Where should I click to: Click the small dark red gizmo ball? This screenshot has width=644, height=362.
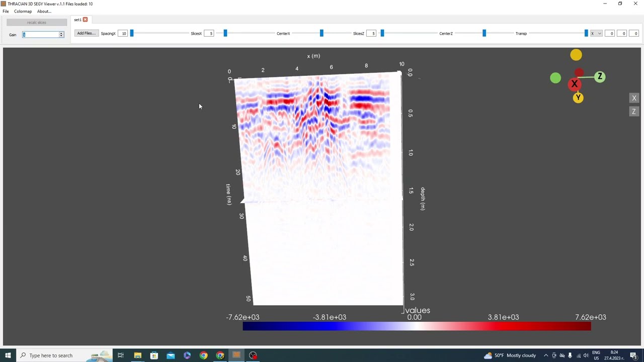click(x=579, y=73)
